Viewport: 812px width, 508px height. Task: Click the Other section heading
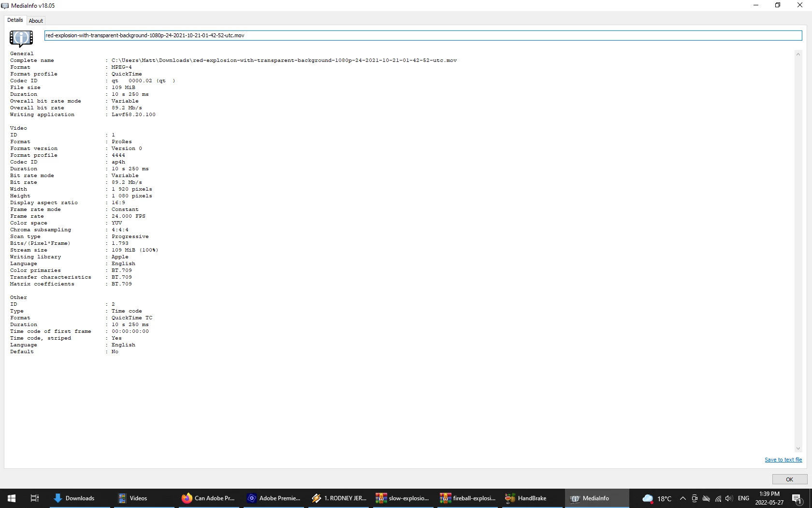18,298
